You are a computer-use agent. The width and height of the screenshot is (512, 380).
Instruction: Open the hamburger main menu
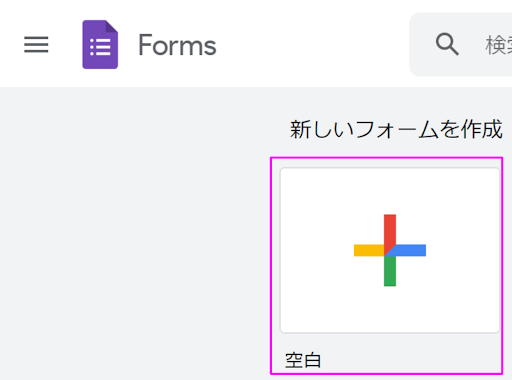[x=36, y=45]
